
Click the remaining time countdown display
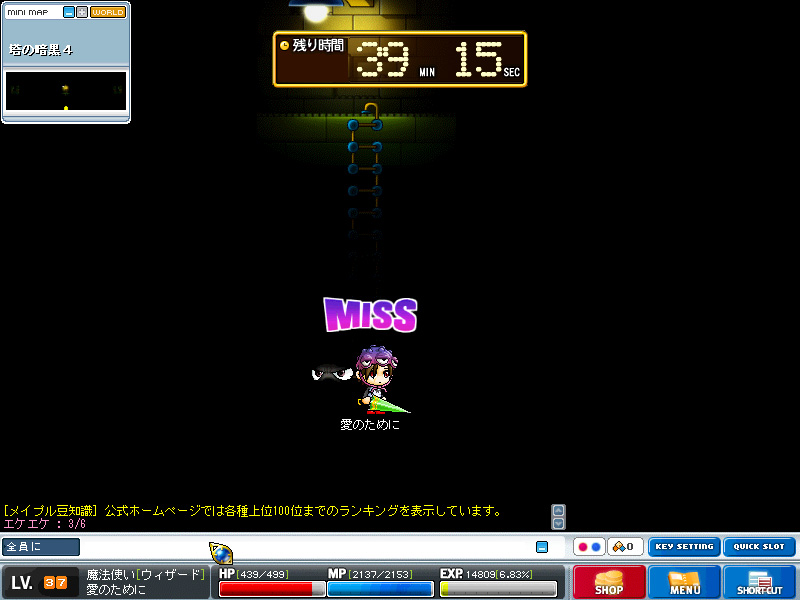[400, 59]
